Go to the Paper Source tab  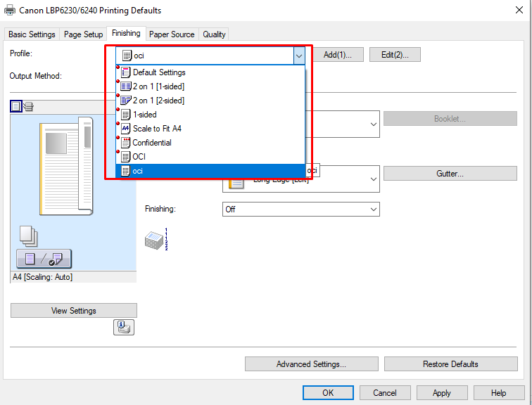click(x=172, y=34)
